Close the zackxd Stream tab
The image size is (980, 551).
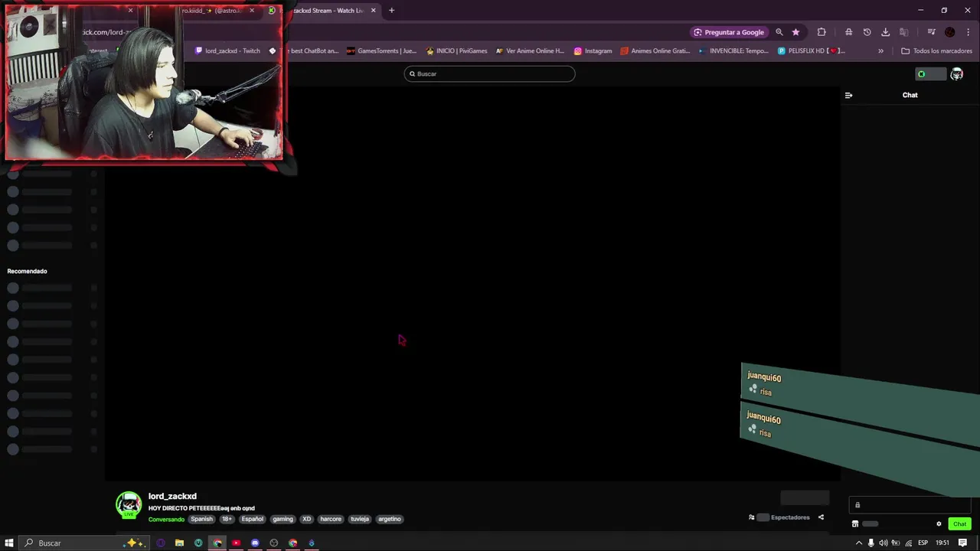click(x=374, y=11)
